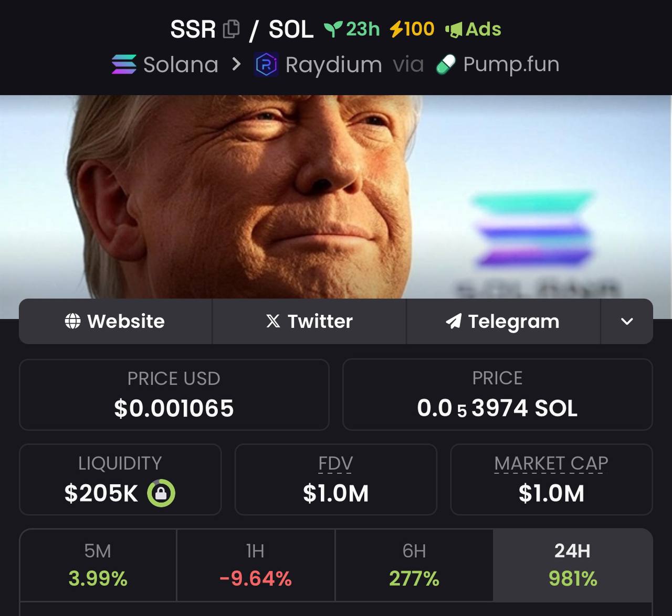Select the 1H timeframe tab

pyautogui.click(x=256, y=565)
